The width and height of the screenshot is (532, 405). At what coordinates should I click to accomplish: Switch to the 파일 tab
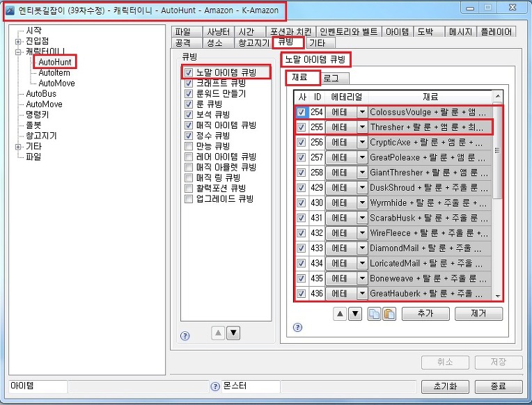(187, 32)
